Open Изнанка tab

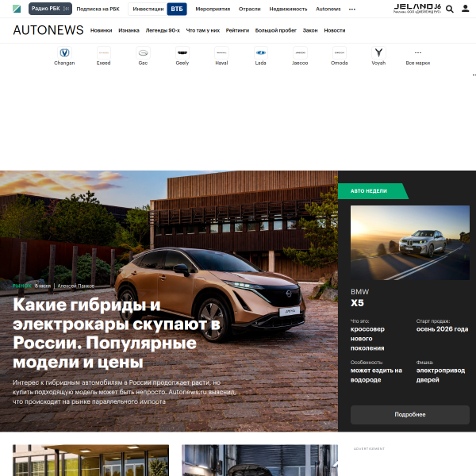129,30
